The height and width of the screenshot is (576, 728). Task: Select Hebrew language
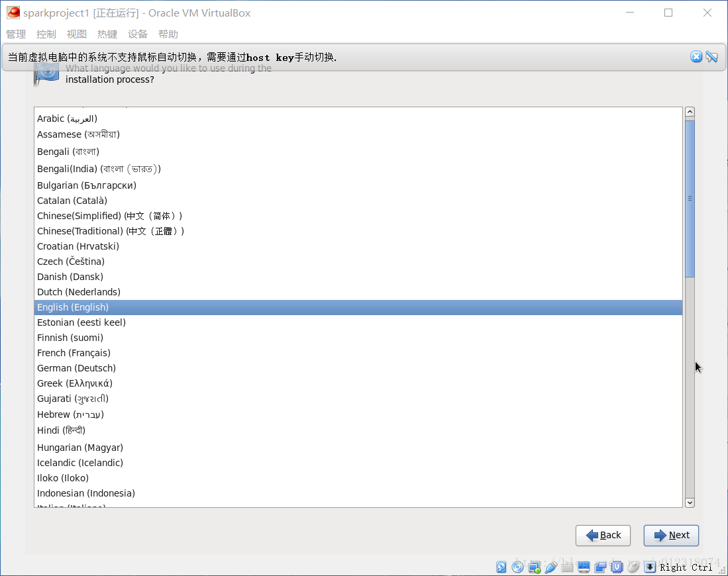[x=358, y=414]
